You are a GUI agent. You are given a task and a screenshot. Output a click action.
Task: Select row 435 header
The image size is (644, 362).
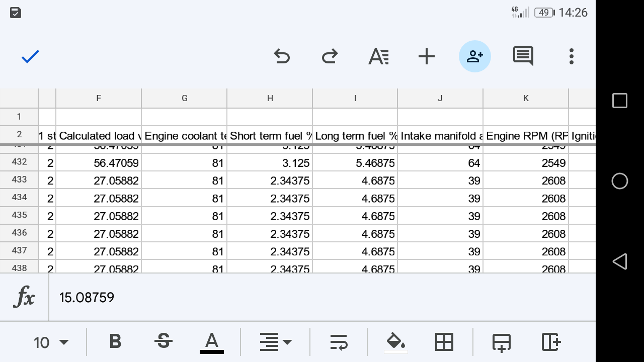pyautogui.click(x=19, y=216)
